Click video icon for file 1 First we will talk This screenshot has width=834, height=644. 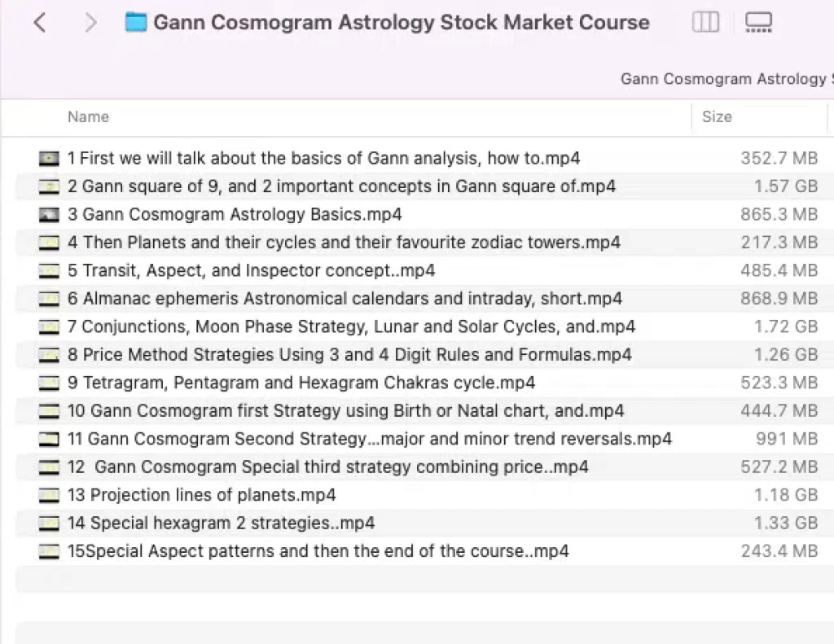tap(49, 158)
